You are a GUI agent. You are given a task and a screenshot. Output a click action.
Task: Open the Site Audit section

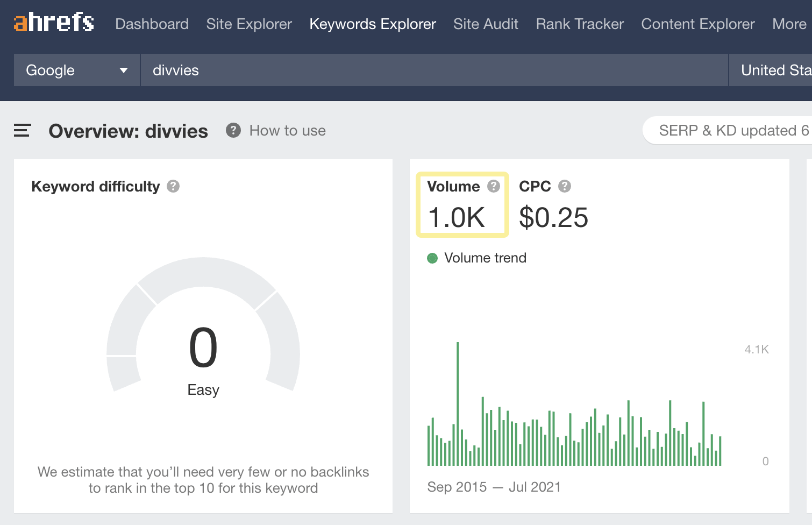pyautogui.click(x=486, y=24)
